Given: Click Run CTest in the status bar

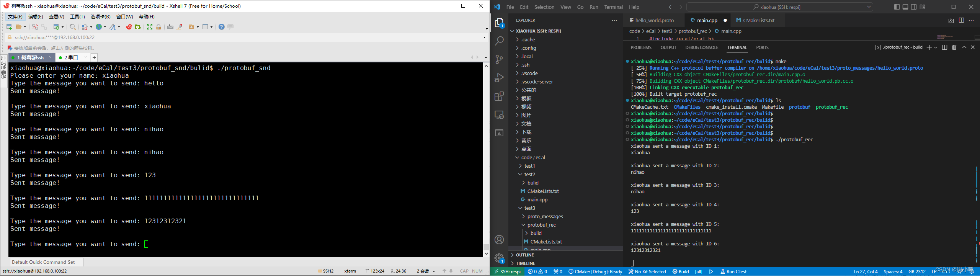Looking at the screenshot, I should tap(733, 272).
